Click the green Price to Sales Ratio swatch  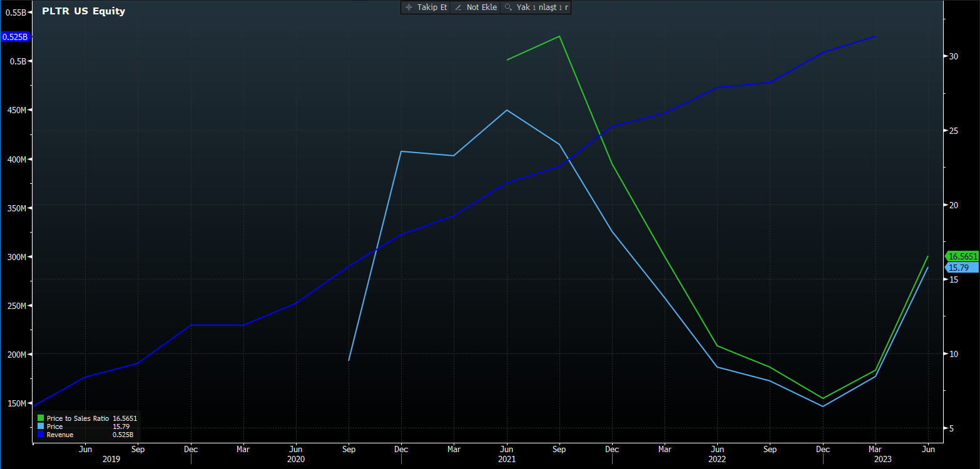point(41,418)
